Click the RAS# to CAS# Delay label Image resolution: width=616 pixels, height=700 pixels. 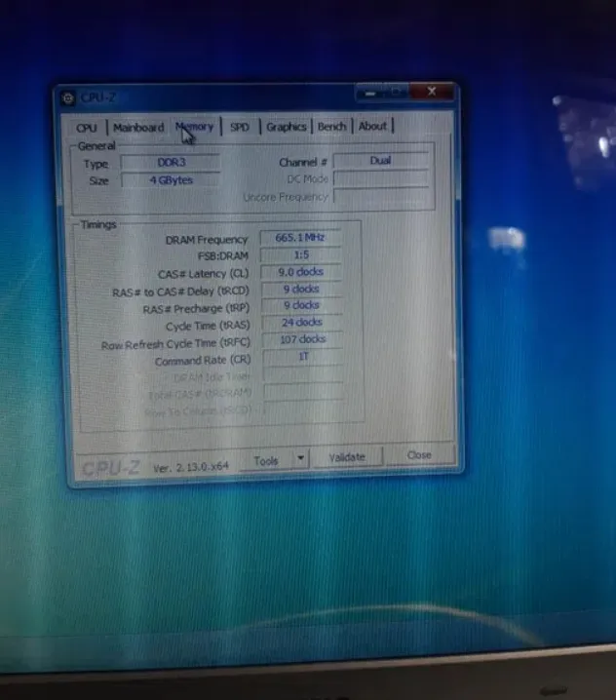(180, 292)
